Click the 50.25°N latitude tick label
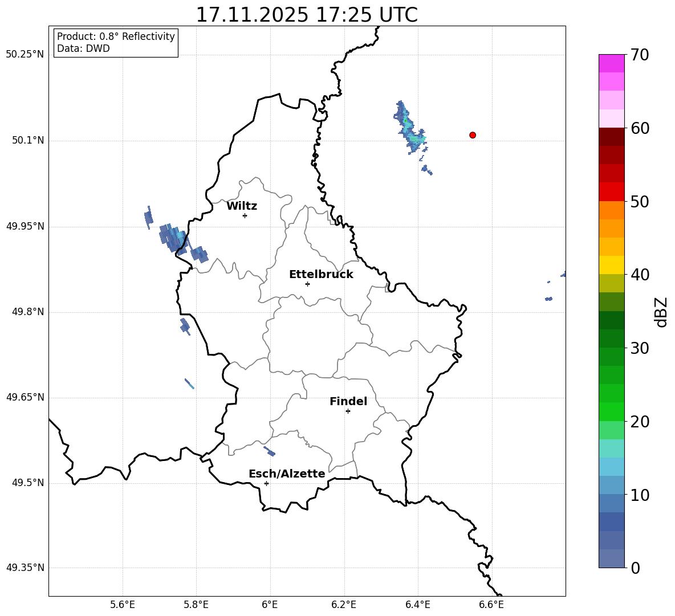 click(25, 55)
